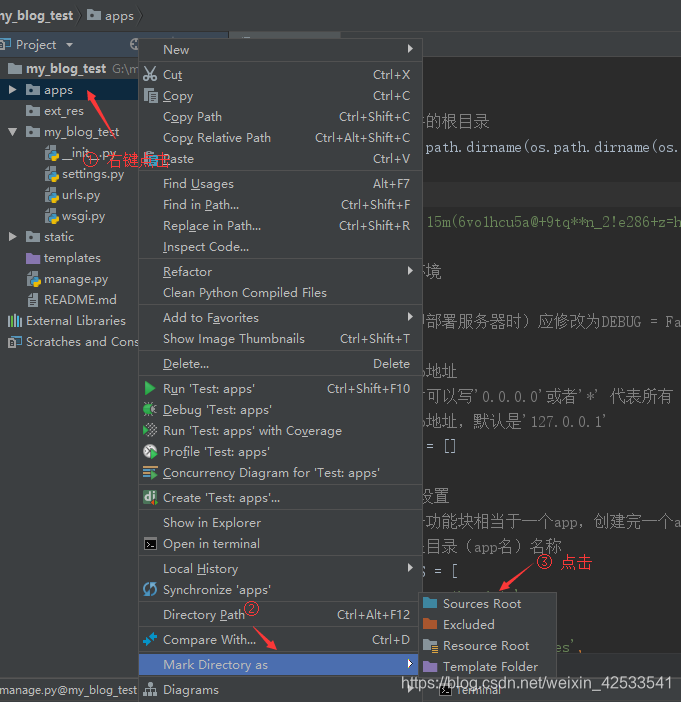Image resolution: width=681 pixels, height=702 pixels.
Task: Choose Replace in Path menu item
Action: tap(280, 226)
